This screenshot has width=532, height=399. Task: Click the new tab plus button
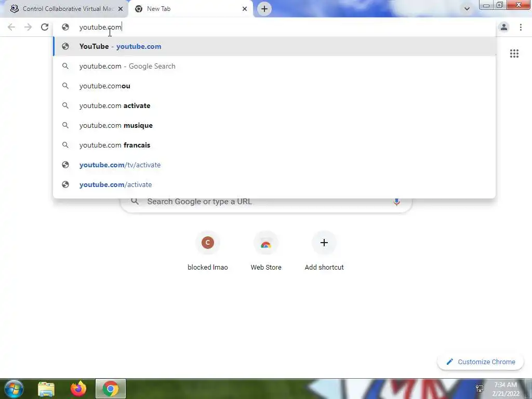coord(264,9)
